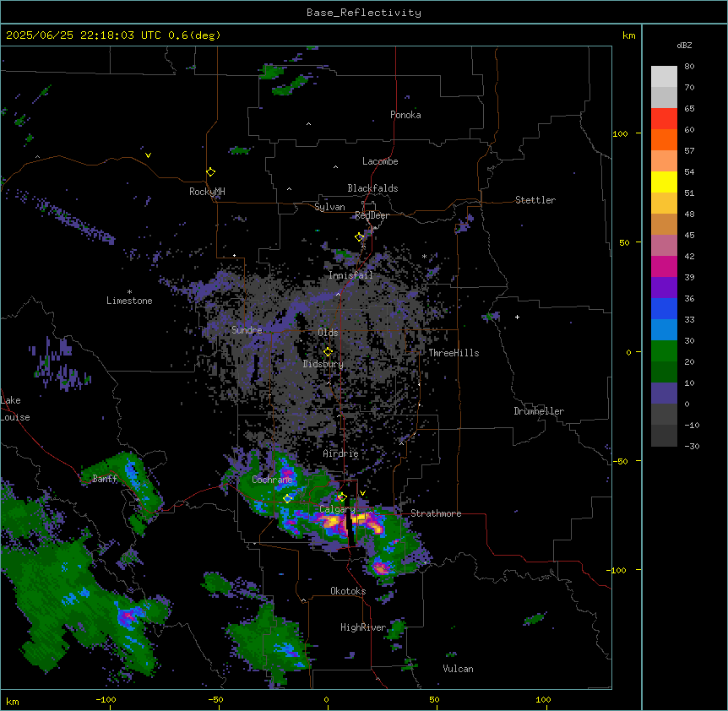Select the purple 36-39 dBZ legend swatch
This screenshot has height=711, width=728.
pos(664,288)
